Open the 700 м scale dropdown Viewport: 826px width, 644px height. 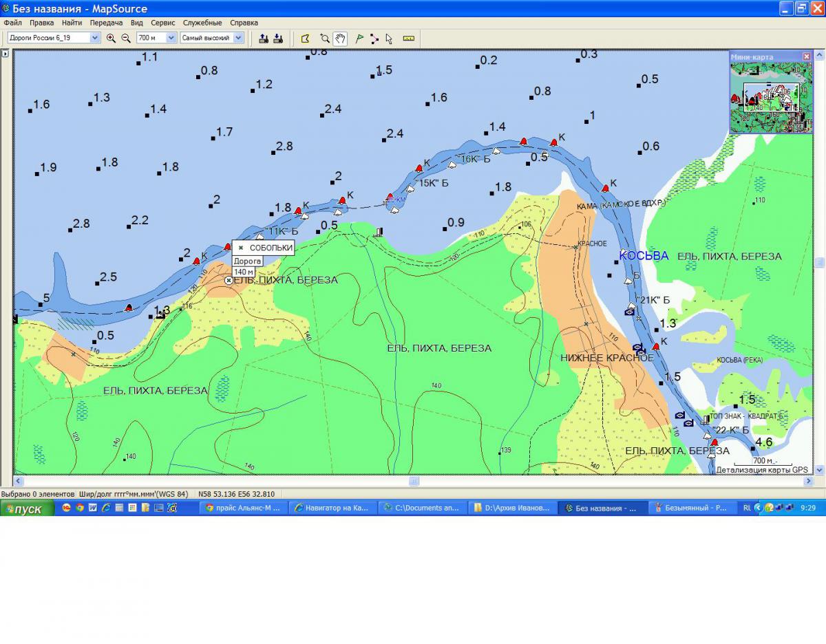coord(171,38)
